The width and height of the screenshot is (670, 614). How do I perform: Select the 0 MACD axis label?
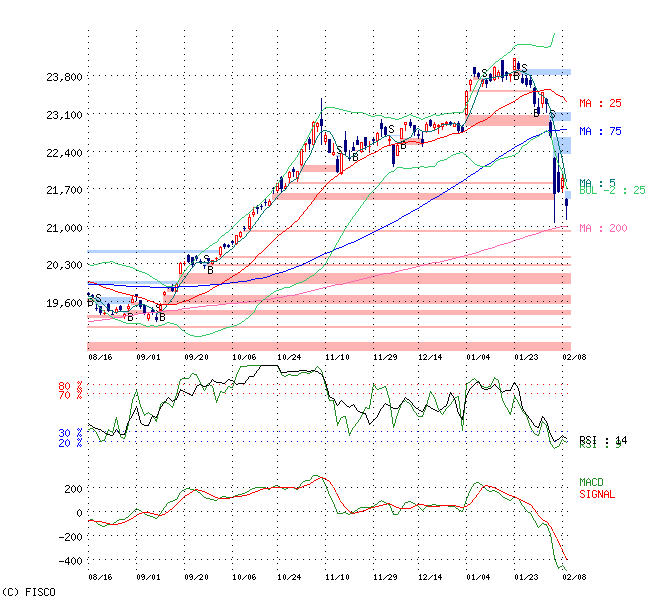point(78,513)
